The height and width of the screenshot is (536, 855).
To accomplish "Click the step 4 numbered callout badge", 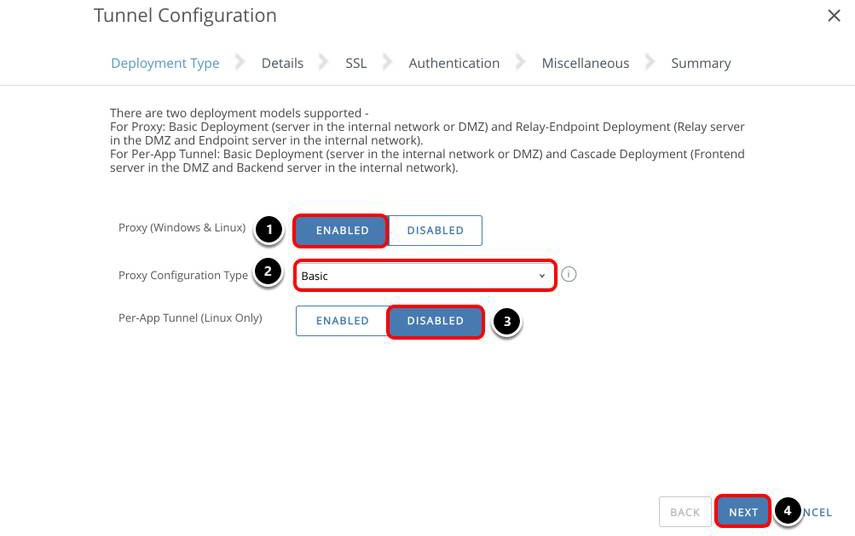I will point(788,511).
